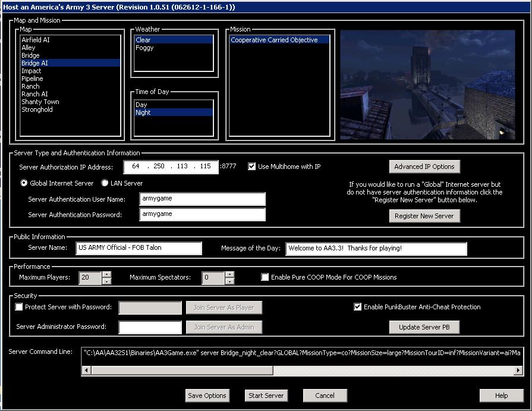532x411 pixels.
Task: Click first IP octet 64
Action: [x=136, y=166]
